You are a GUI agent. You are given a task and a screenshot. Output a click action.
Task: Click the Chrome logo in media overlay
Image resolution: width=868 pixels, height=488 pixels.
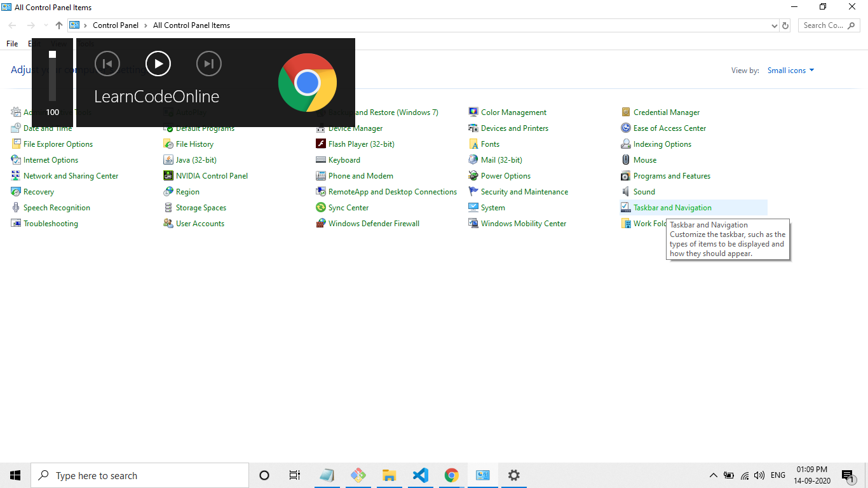coord(308,83)
